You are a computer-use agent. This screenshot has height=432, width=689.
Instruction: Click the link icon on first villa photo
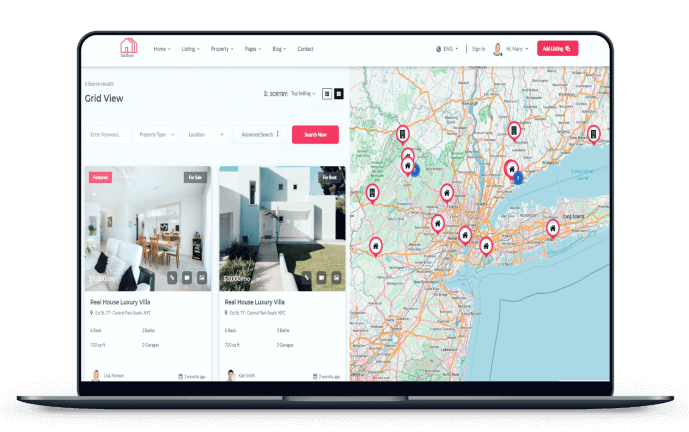tap(172, 277)
